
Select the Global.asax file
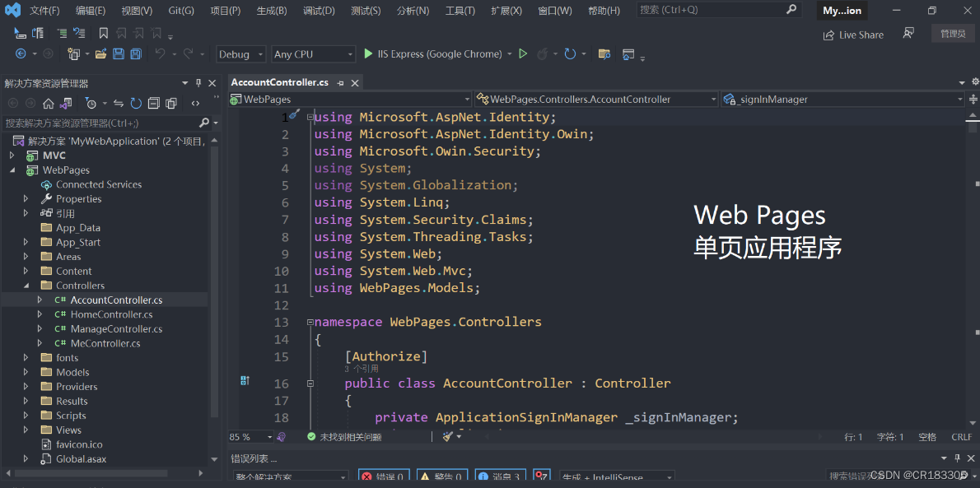point(82,458)
